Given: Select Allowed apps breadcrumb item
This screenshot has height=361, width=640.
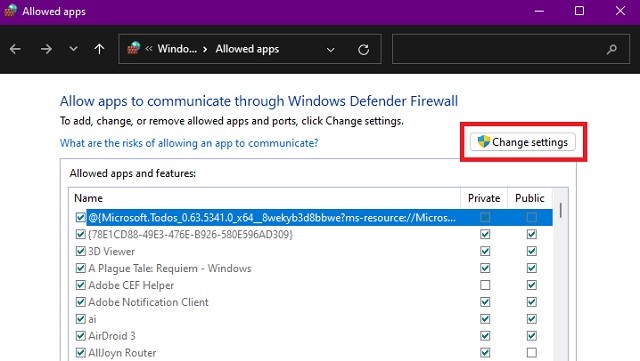Looking at the screenshot, I should pyautogui.click(x=247, y=49).
